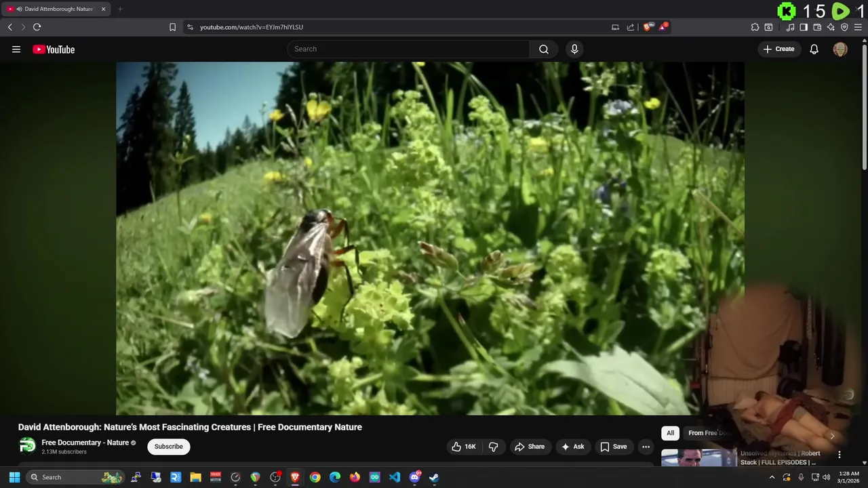Open the Unsolved Mysteries video title
This screenshot has height=488, width=868.
click(781, 457)
